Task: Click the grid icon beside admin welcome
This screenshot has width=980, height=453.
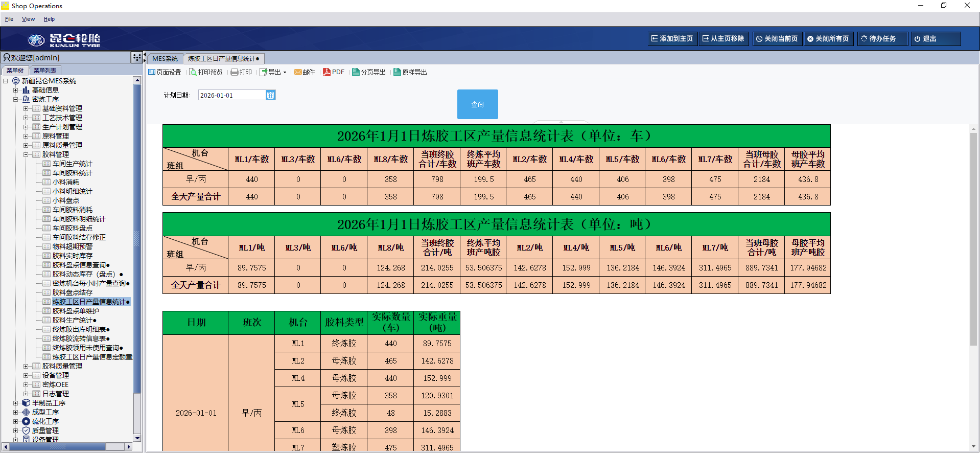Action: (x=136, y=57)
